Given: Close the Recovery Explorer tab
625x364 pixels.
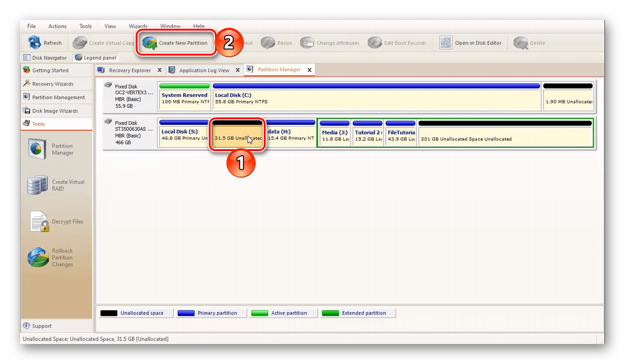Looking at the screenshot, I should [x=159, y=70].
